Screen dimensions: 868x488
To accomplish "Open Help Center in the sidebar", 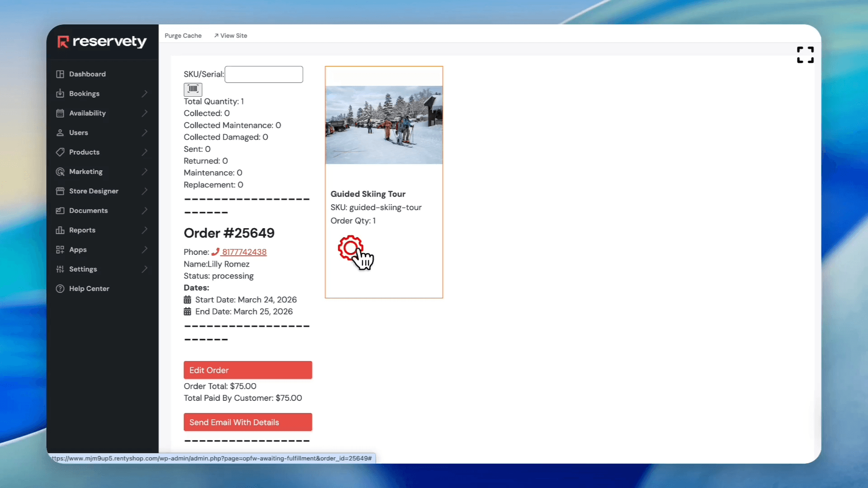I will point(89,288).
